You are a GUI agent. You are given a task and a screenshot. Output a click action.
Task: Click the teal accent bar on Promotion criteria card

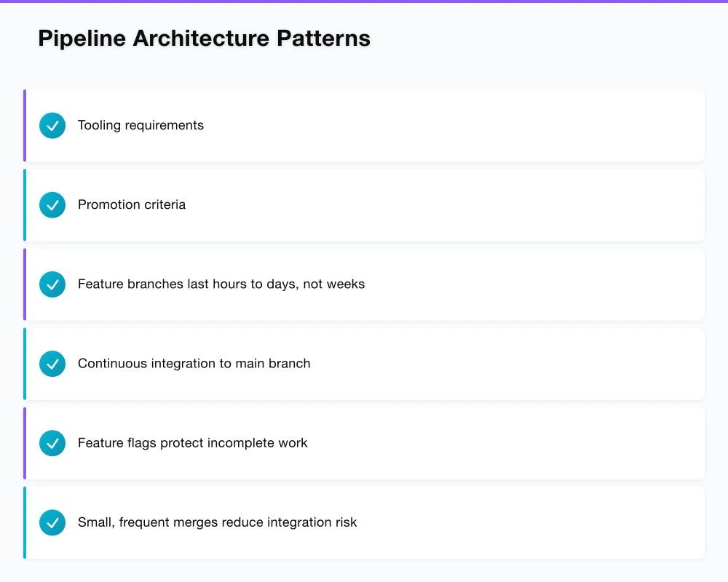[x=24, y=204]
